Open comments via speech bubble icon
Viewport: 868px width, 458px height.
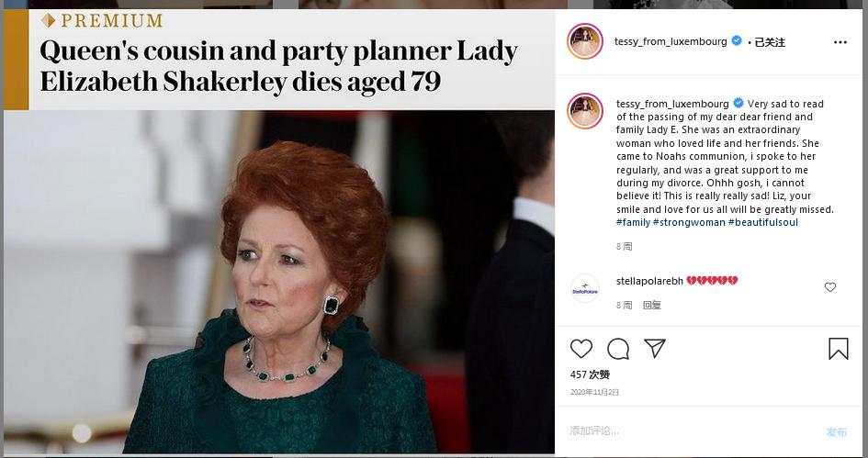pos(618,349)
